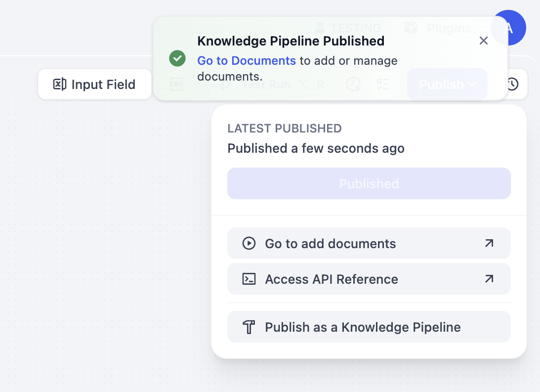Click terminal icon beside Access API Reference
Screen dimensions: 540x392
pos(249,279)
